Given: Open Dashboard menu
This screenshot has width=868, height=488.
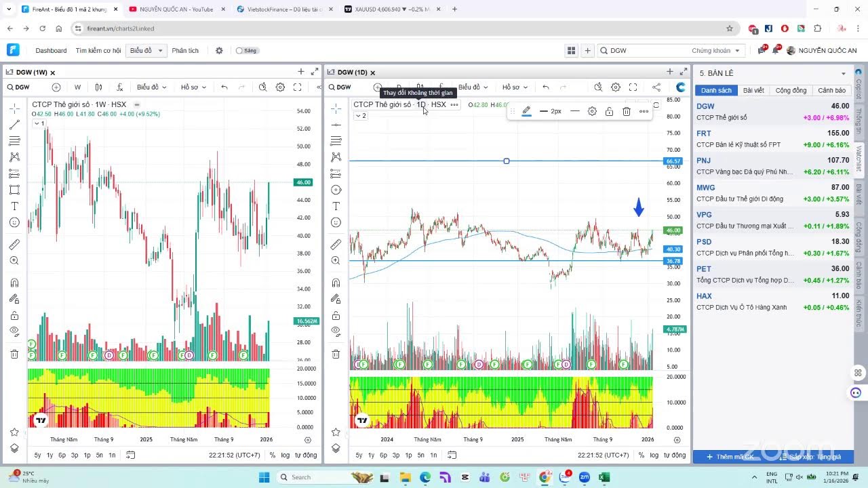Looking at the screenshot, I should pos(51,51).
